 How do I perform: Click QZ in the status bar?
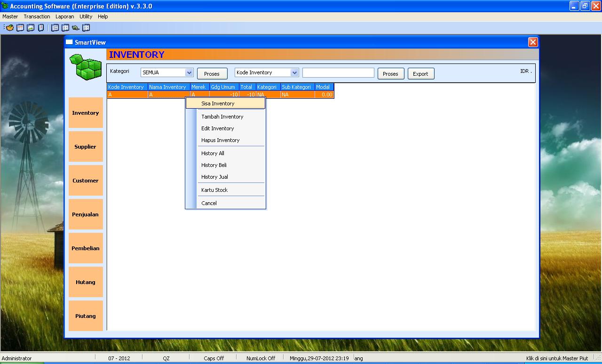click(166, 358)
